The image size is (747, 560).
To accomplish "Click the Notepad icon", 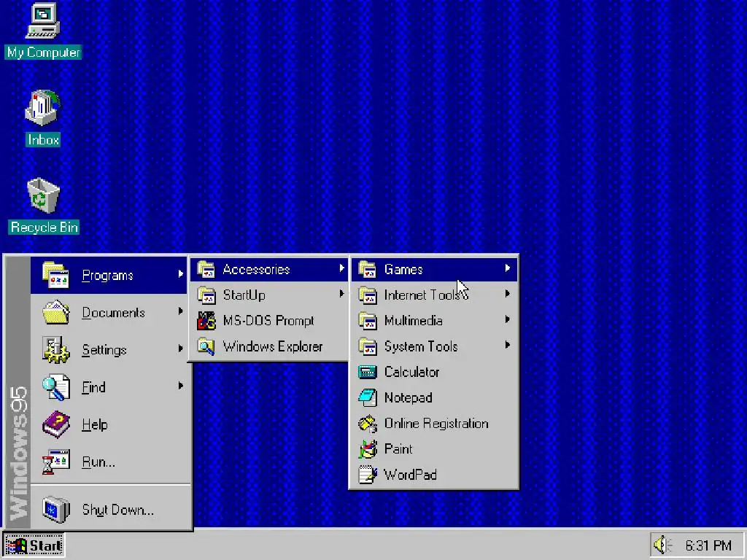I will click(x=368, y=397).
